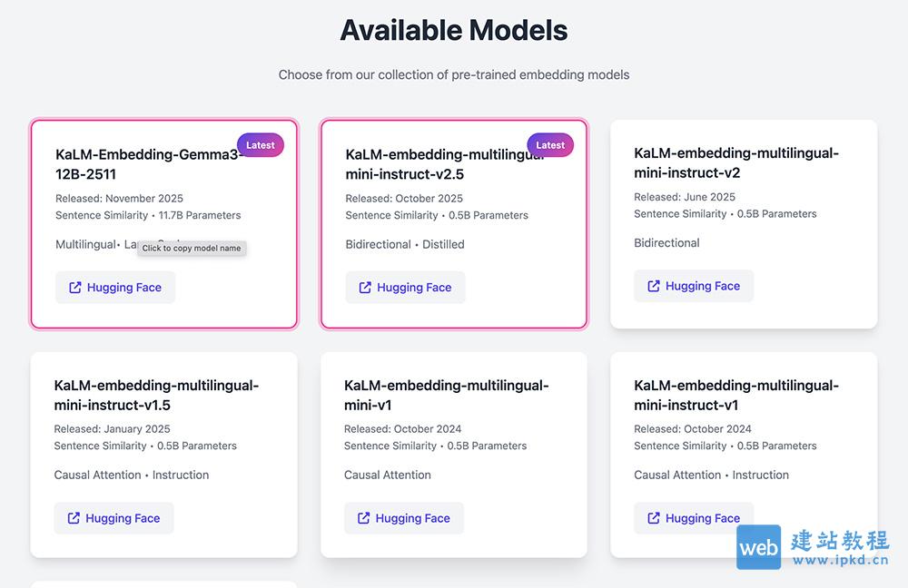The height and width of the screenshot is (588, 908).
Task: Click external-link icon on mini-instruct-v1 card
Action: pyautogui.click(x=654, y=518)
